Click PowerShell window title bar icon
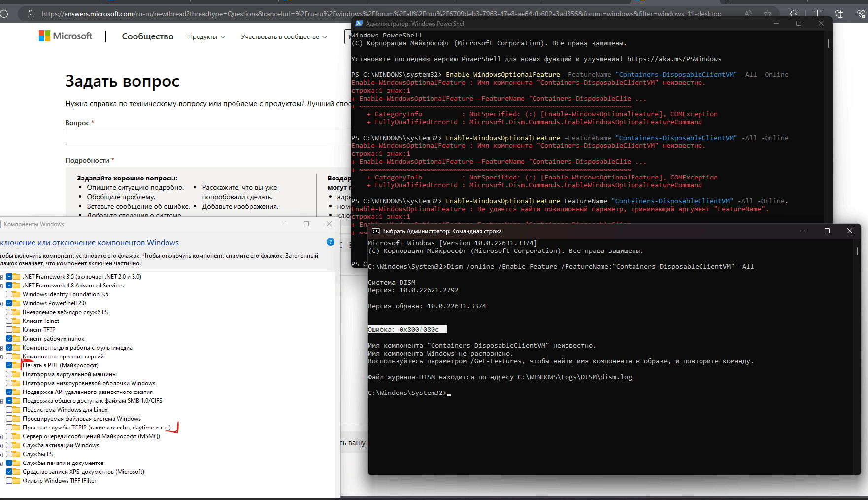Viewport: 868px width, 500px height. 359,24
